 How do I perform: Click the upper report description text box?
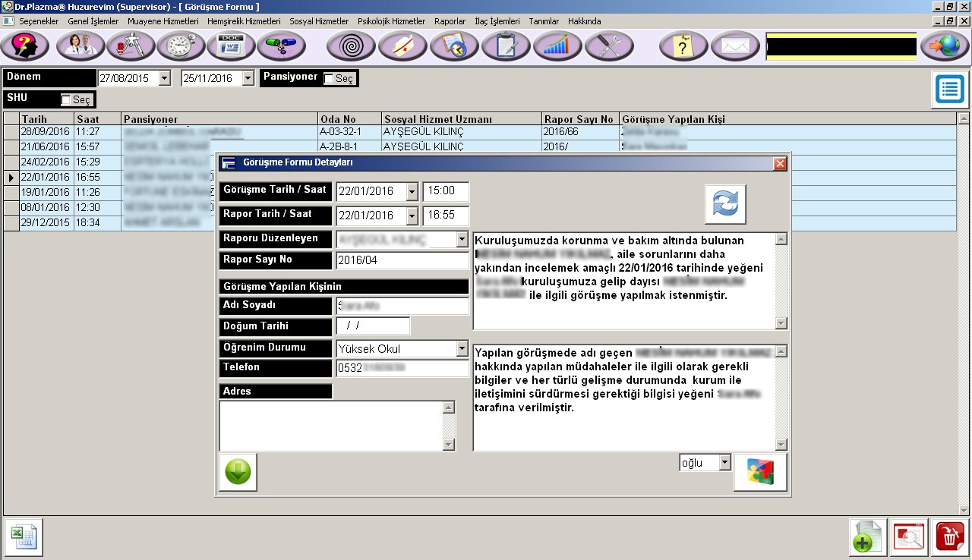(x=624, y=281)
